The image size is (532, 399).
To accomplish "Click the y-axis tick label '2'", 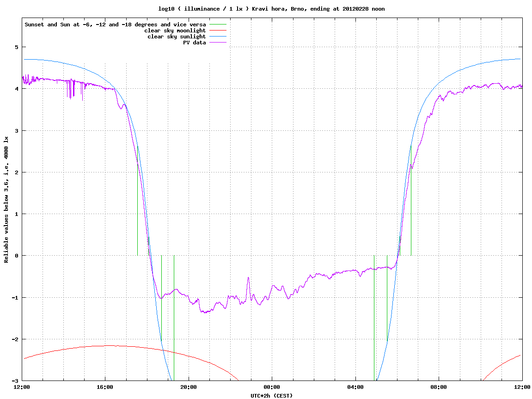I will (x=17, y=172).
